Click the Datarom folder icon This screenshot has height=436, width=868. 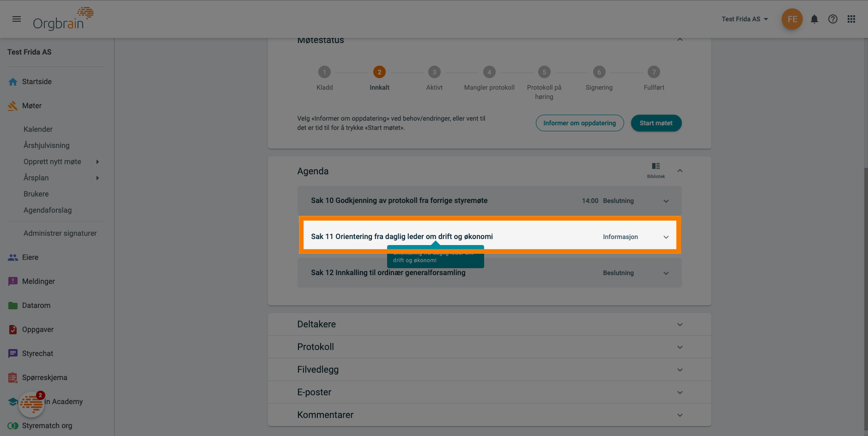pos(13,305)
